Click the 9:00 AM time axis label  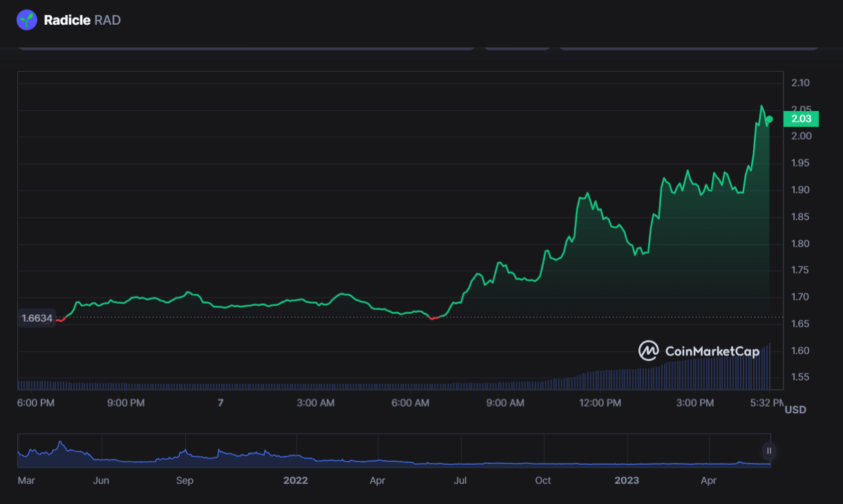coord(505,403)
